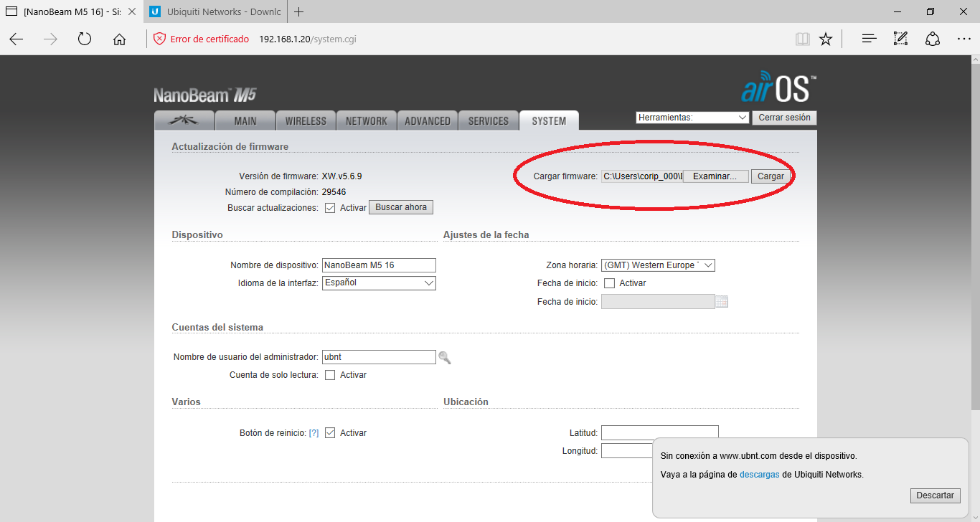
Task: Open the share icon
Action: (x=932, y=39)
